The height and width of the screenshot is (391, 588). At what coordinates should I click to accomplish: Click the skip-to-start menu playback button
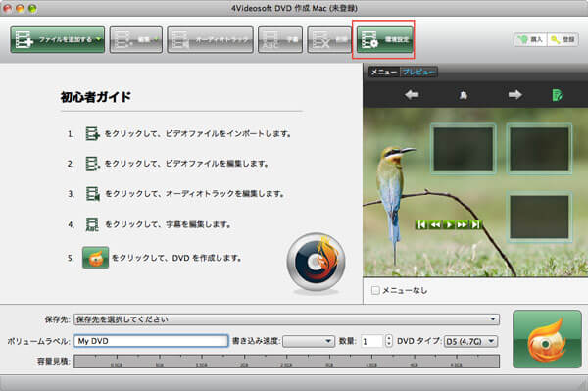click(x=421, y=224)
